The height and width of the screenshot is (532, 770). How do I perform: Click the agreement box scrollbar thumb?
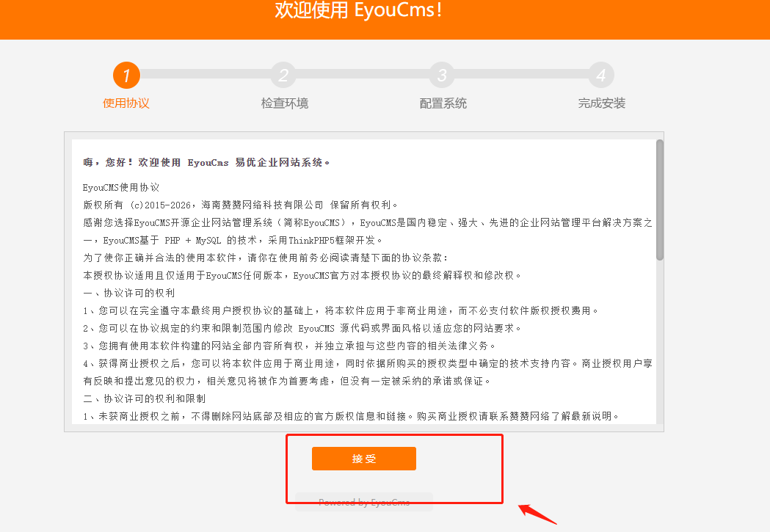pyautogui.click(x=659, y=200)
